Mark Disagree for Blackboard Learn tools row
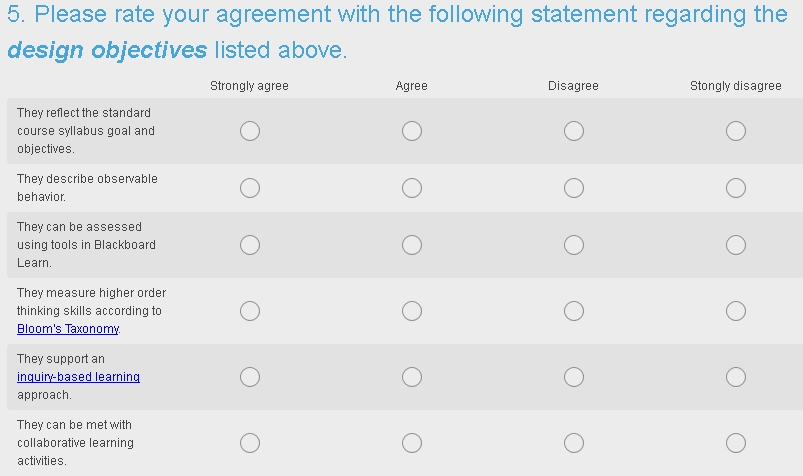Screen dimensions: 803x476 click(x=574, y=245)
